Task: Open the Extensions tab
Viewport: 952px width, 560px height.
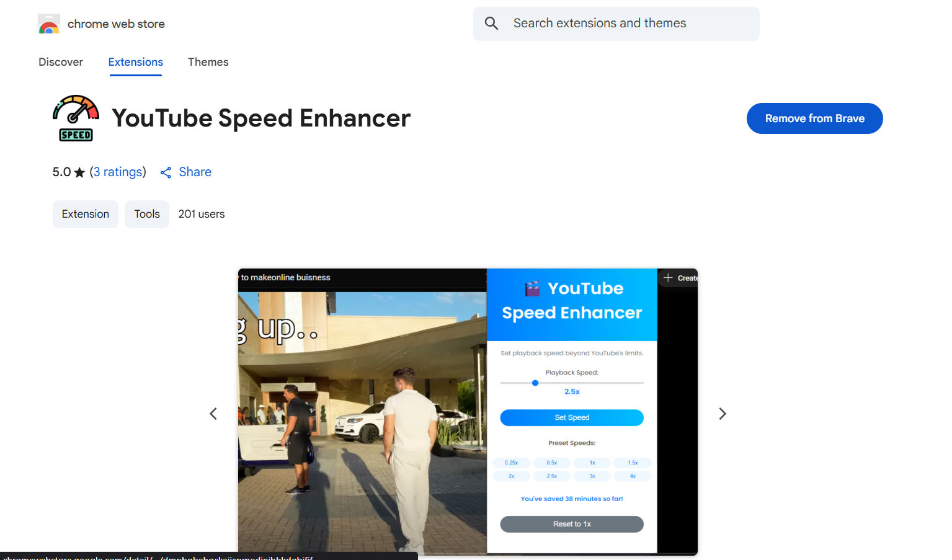Action: click(136, 62)
